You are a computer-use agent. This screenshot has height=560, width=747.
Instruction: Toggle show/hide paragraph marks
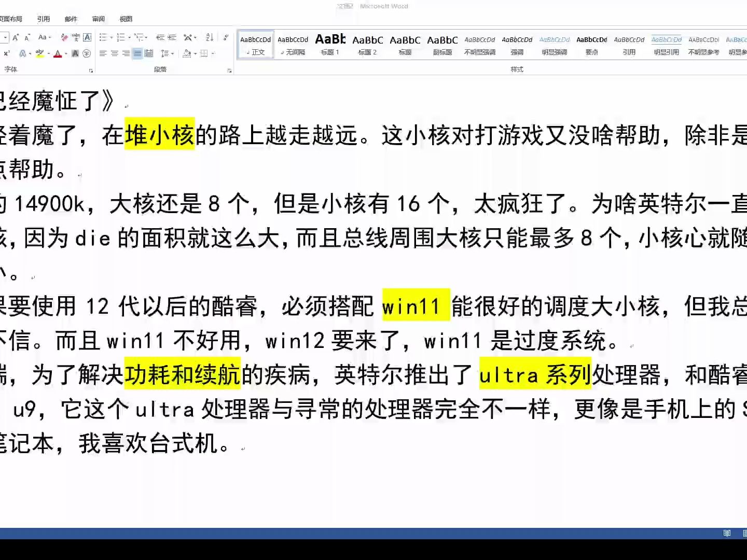point(226,37)
